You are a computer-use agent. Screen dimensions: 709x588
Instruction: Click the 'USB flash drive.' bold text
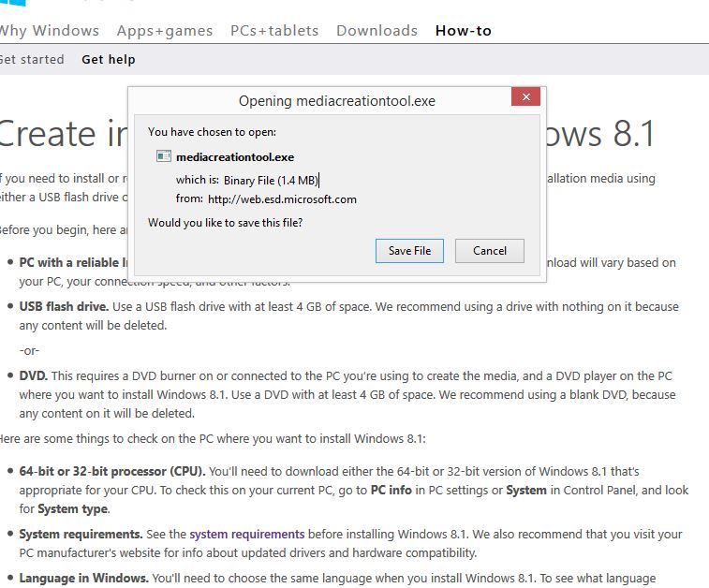tap(64, 307)
